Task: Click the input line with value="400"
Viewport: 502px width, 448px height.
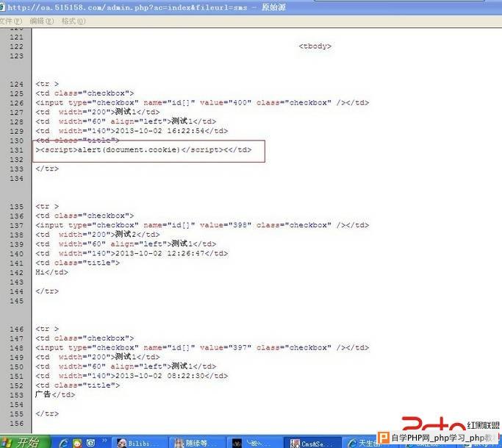Action: pyautogui.click(x=202, y=103)
